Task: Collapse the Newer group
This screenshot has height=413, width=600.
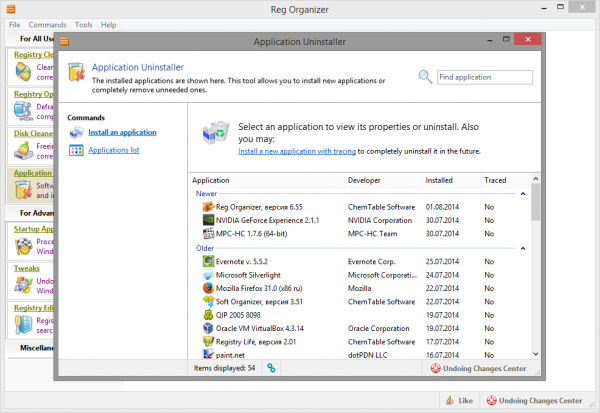Action: [523, 194]
